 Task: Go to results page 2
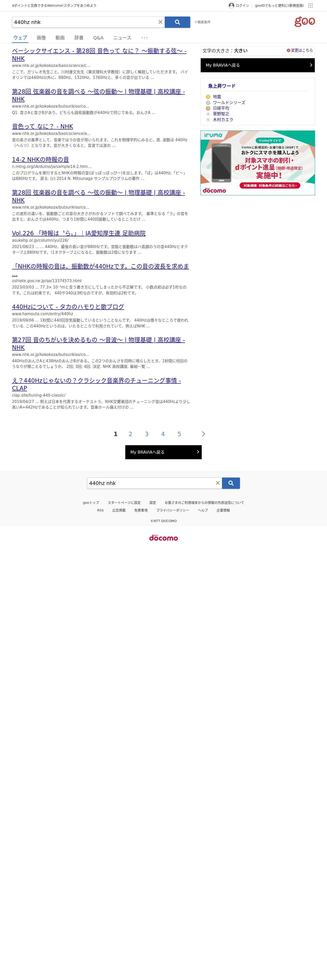coord(130,434)
